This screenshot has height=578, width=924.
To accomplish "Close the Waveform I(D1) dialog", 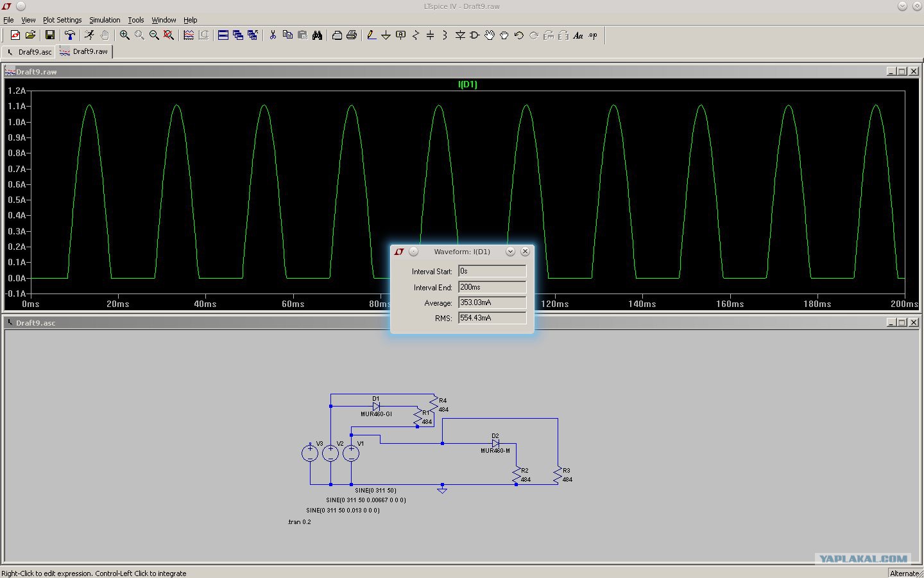I will 525,252.
